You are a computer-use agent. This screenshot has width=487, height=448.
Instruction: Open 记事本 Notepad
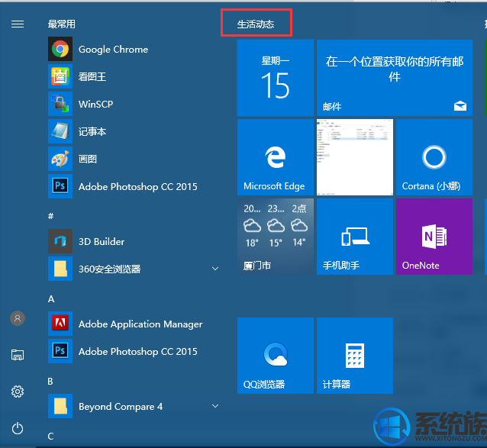(134, 131)
